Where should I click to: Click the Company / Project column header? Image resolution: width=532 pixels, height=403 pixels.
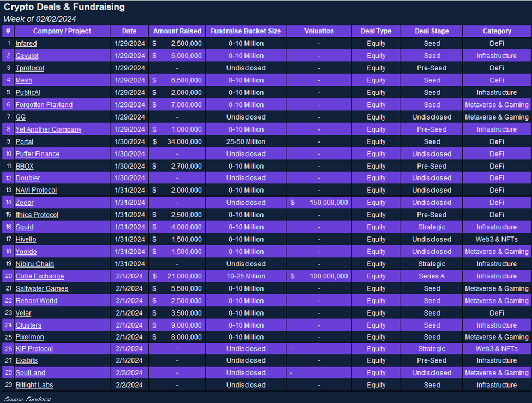(62, 31)
